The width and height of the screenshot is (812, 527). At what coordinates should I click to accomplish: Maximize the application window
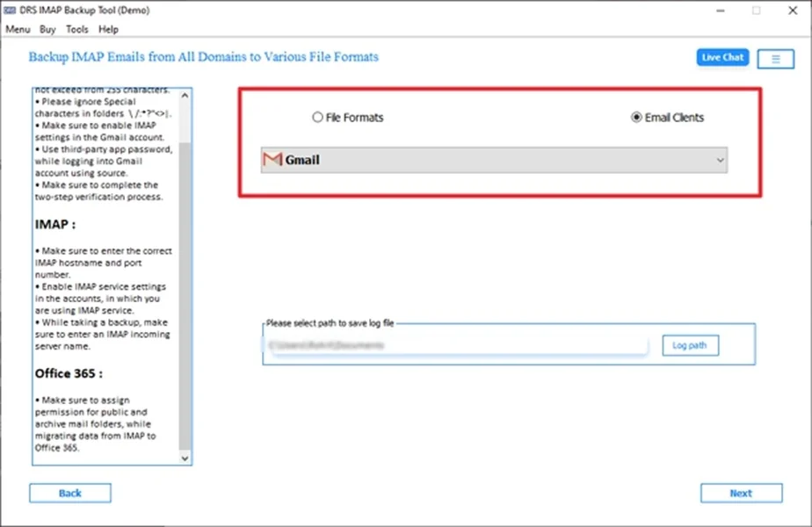click(756, 11)
